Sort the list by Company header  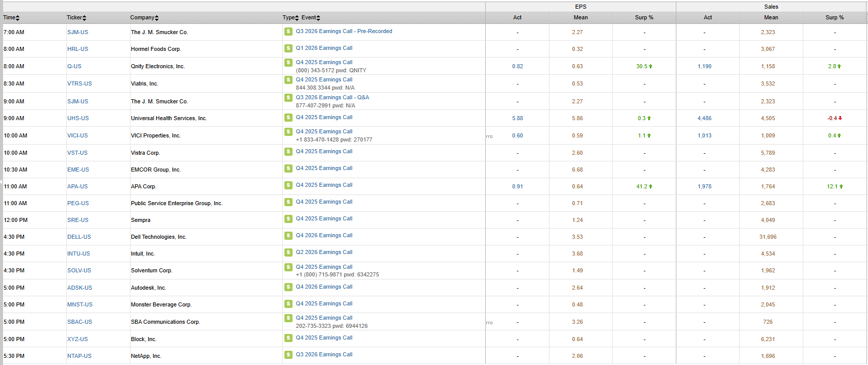pyautogui.click(x=144, y=18)
